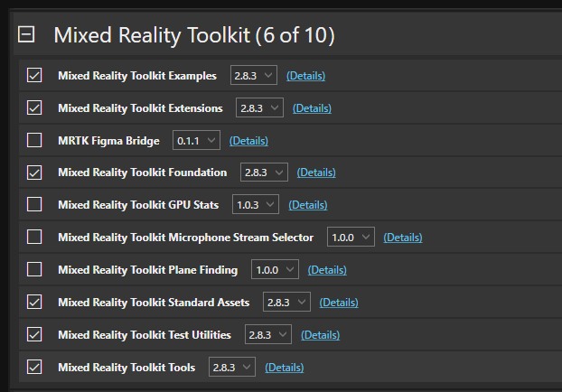This screenshot has width=562, height=392.
Task: Uncheck Mixed Reality Toolkit Standard Assets
Action: point(34,303)
